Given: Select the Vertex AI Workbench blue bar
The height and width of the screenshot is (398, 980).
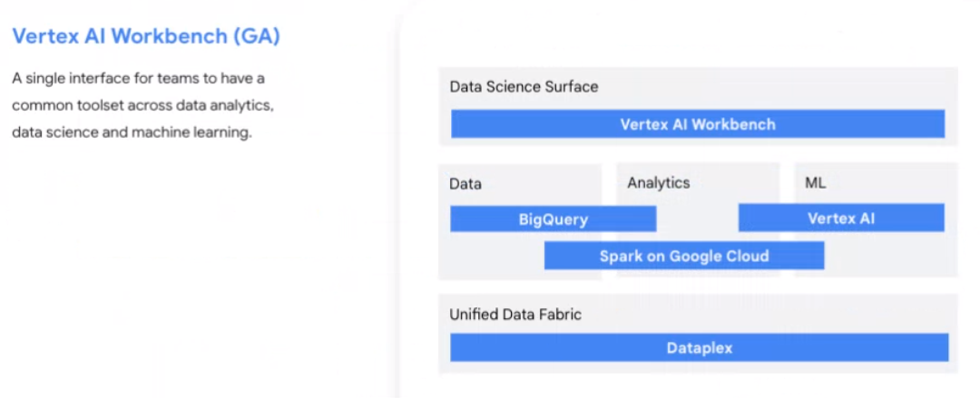Looking at the screenshot, I should click(x=698, y=123).
